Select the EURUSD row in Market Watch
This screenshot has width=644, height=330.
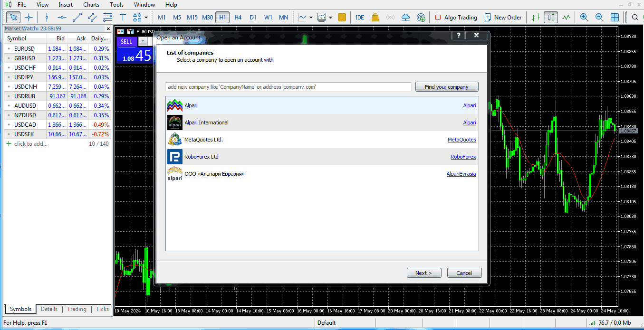click(58, 48)
